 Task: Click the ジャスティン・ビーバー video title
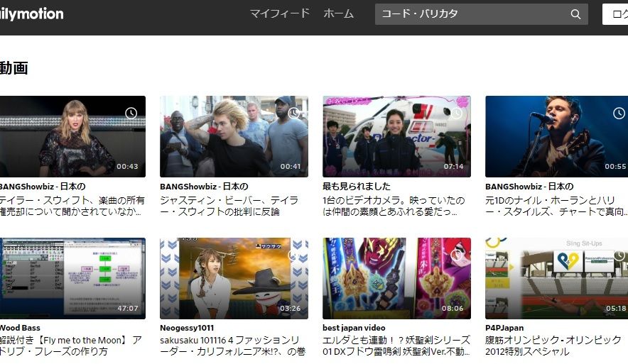233,206
